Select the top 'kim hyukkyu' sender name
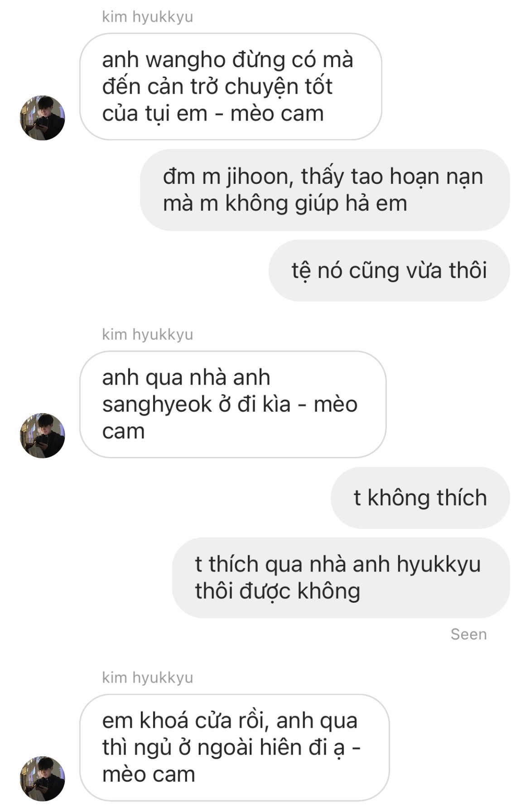The height and width of the screenshot is (812, 530). [148, 17]
